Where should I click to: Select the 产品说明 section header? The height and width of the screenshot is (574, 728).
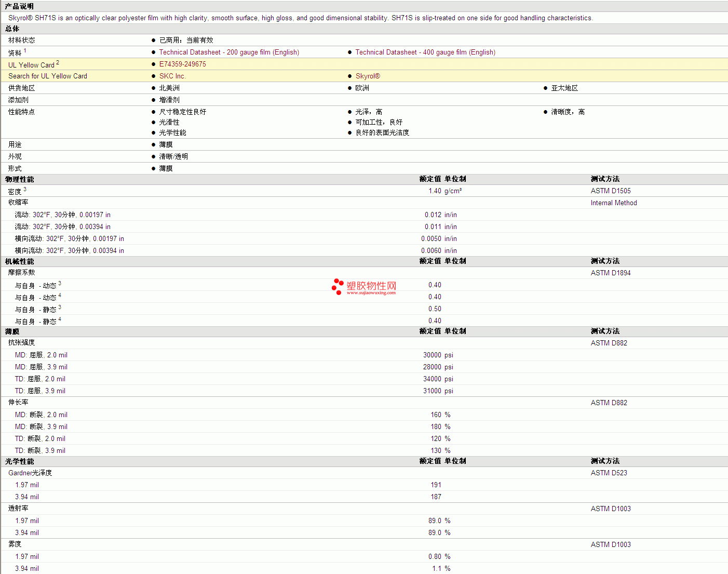[x=19, y=6]
